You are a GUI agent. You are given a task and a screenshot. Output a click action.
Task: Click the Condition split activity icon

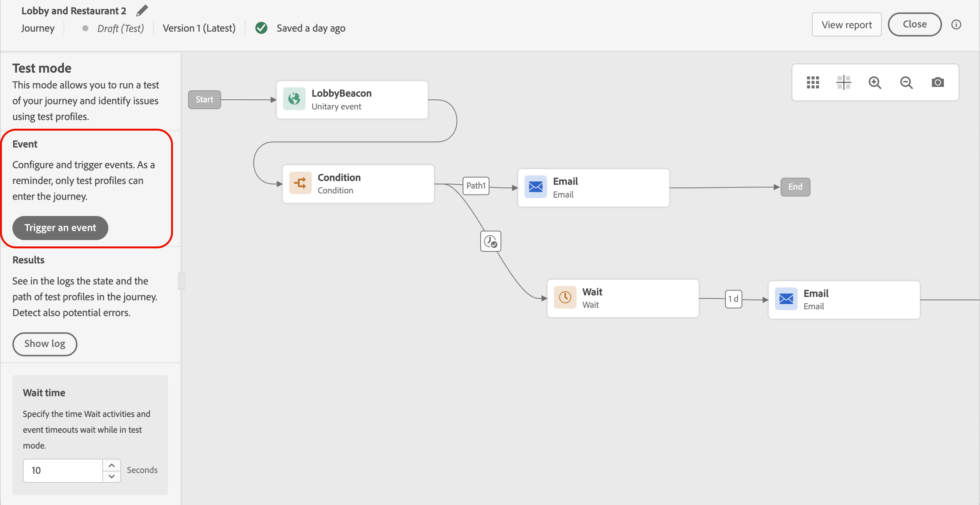[300, 183]
